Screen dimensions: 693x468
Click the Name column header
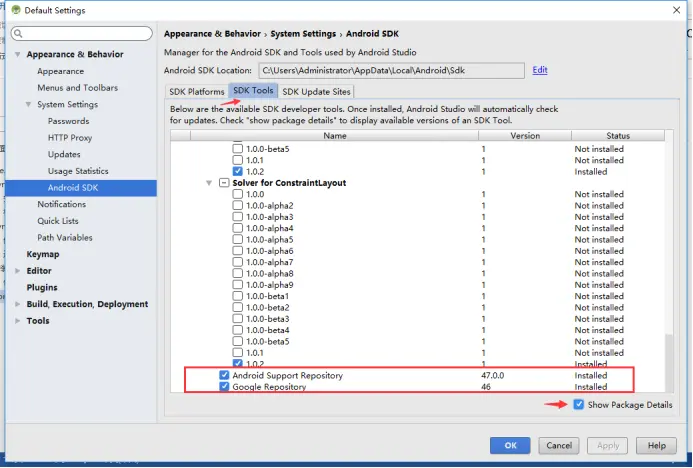point(335,136)
